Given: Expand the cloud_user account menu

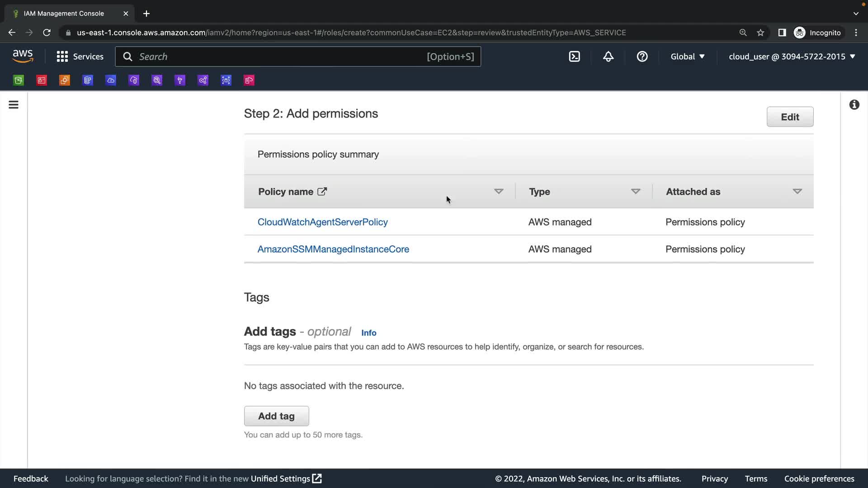Looking at the screenshot, I should pyautogui.click(x=792, y=56).
